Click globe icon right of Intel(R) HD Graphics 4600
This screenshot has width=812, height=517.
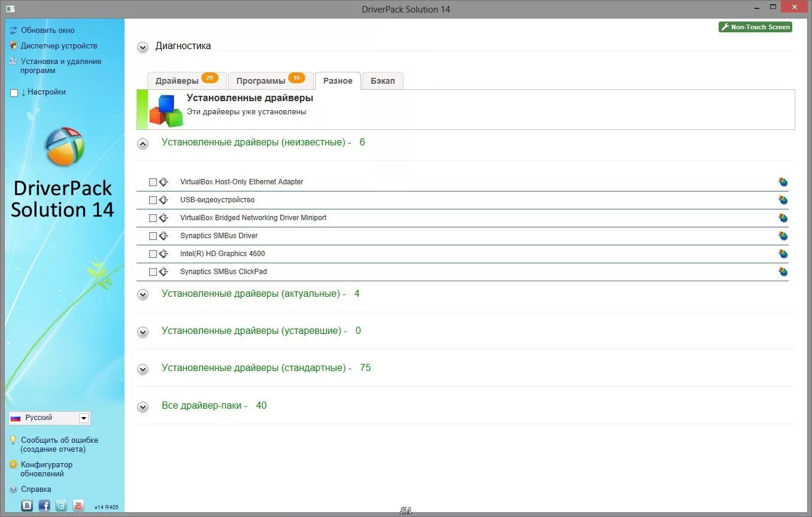(x=783, y=254)
